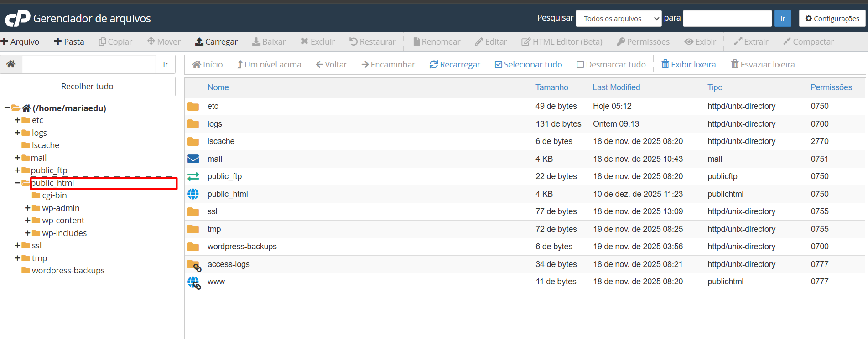
Task: Select the ssl row in file list
Action: pos(525,211)
